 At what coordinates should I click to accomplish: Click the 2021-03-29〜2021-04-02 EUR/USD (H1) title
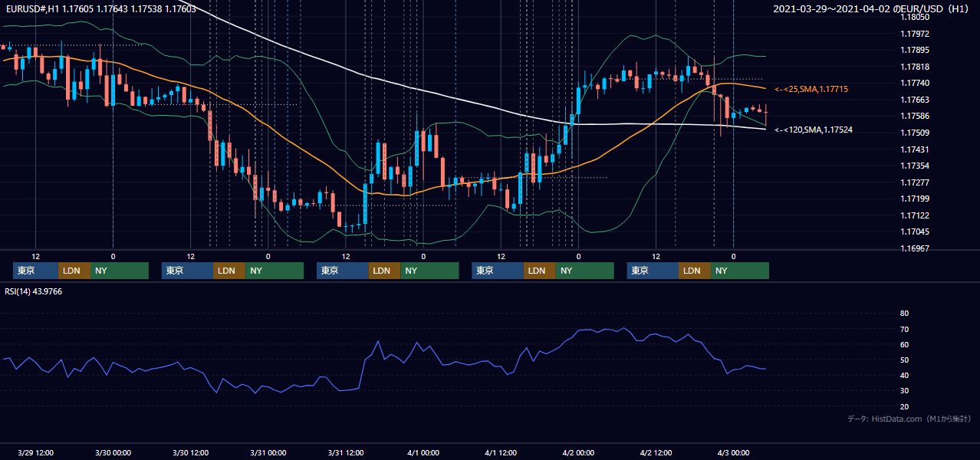point(873,9)
